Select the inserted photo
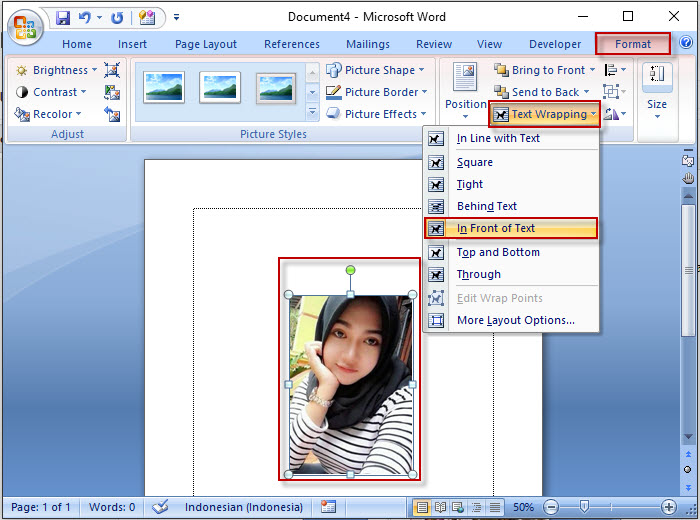This screenshot has height=520, width=700. pos(350,385)
